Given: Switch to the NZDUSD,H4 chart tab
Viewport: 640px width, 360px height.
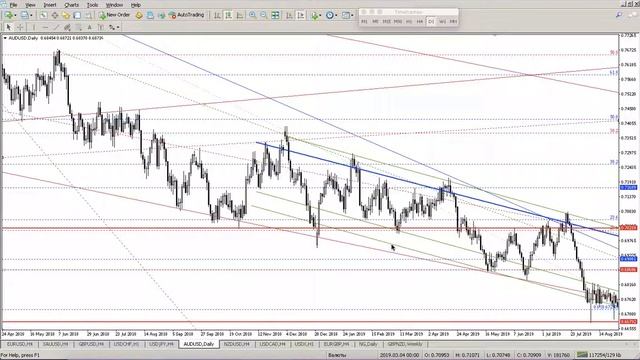Looking at the screenshot, I should (236, 344).
